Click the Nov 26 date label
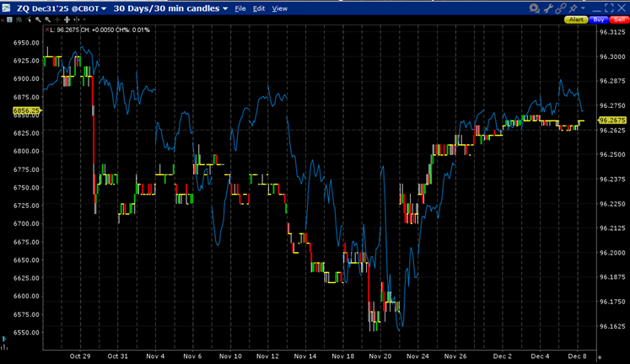Image resolution: width=630 pixels, height=364 pixels. coord(455,356)
